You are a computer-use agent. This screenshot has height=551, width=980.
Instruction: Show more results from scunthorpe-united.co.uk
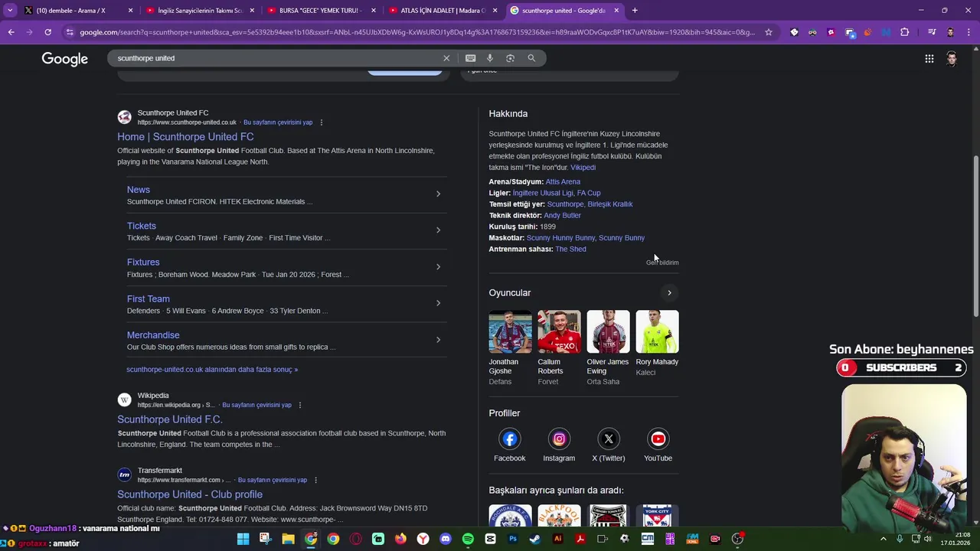(x=212, y=370)
